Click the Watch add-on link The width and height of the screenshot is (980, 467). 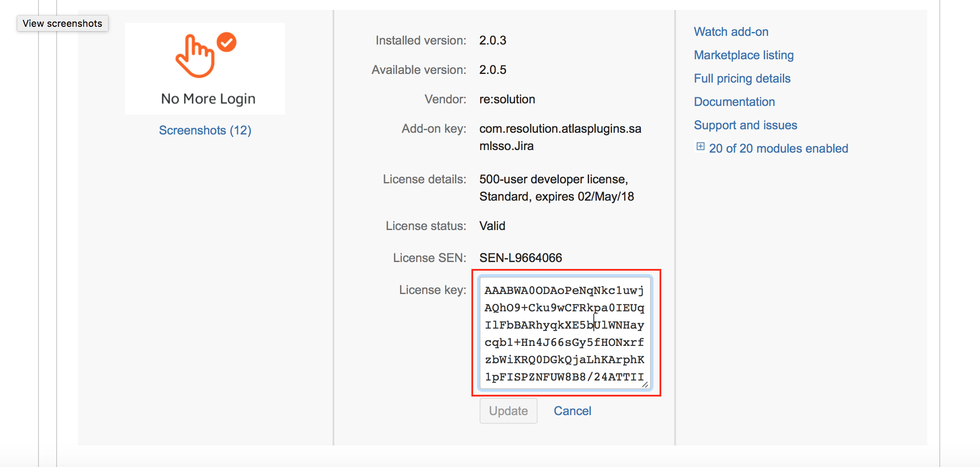(731, 32)
